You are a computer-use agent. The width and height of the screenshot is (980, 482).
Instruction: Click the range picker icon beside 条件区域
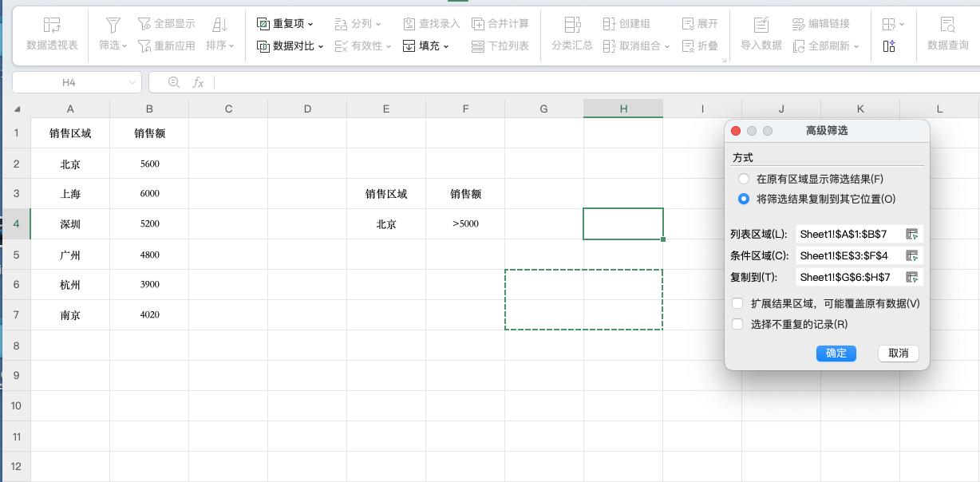tap(912, 255)
